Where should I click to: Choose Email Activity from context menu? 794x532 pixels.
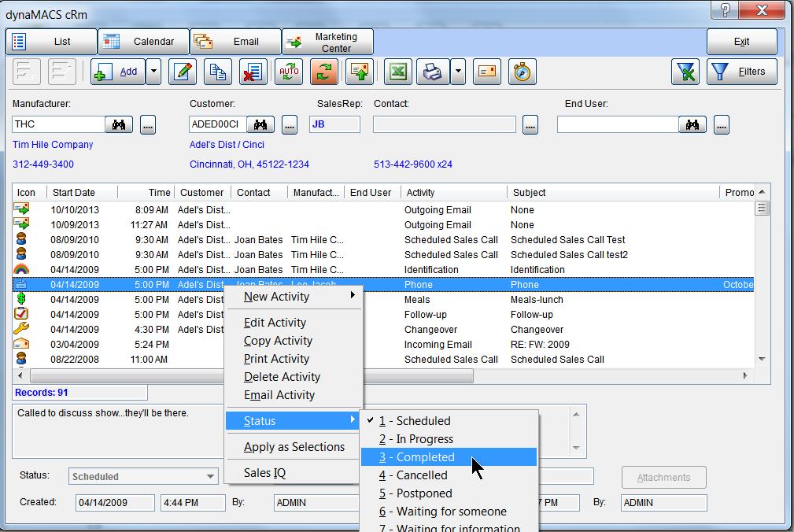pyautogui.click(x=294, y=395)
